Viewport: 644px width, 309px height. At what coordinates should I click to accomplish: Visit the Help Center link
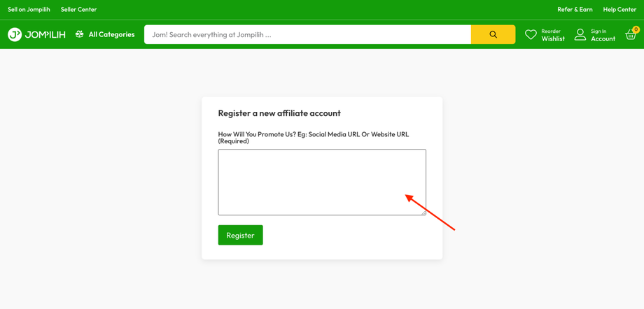point(619,9)
